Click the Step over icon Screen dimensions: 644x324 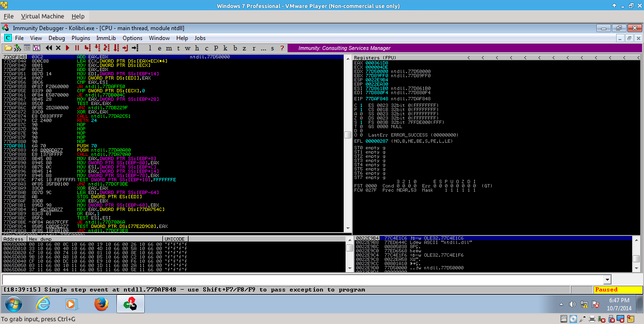97,48
